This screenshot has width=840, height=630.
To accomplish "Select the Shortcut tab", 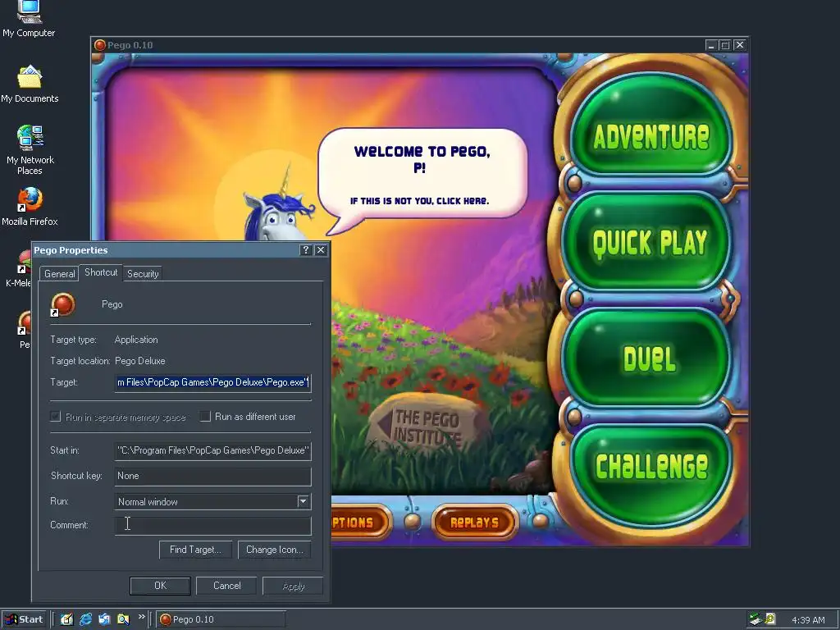I will click(x=101, y=272).
